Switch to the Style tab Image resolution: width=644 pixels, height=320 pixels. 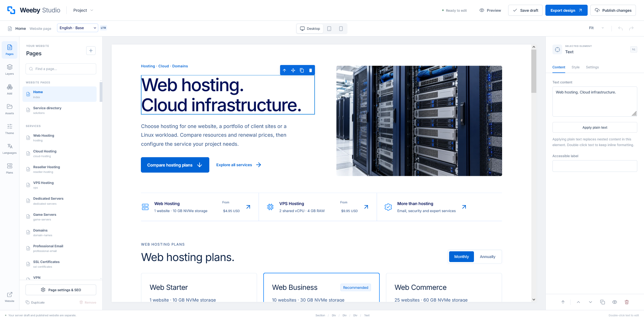tap(576, 67)
